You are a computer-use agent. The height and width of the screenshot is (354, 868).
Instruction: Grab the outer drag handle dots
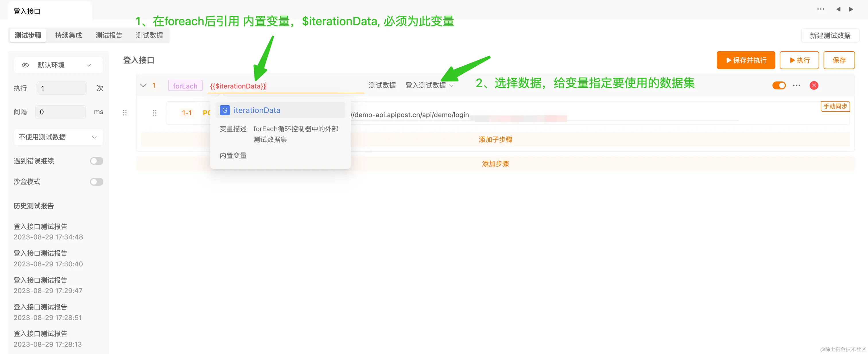pyautogui.click(x=125, y=112)
